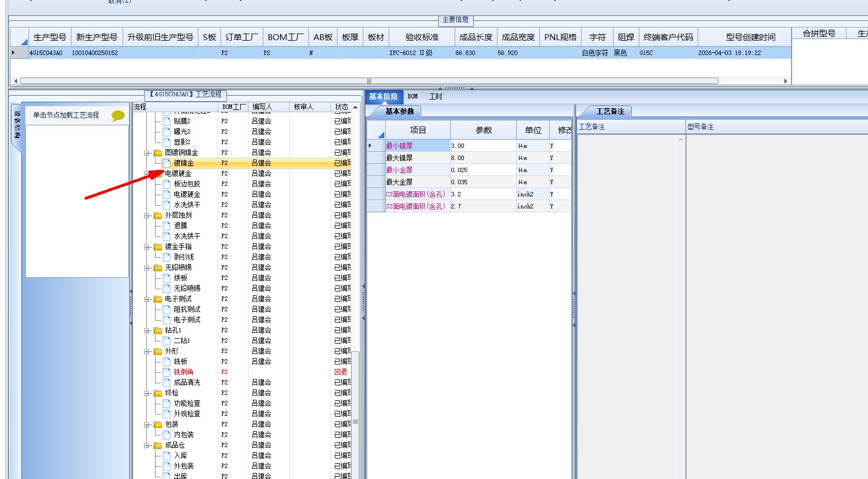Click the main grid horizontal scrollbar thumb

(x=368, y=81)
